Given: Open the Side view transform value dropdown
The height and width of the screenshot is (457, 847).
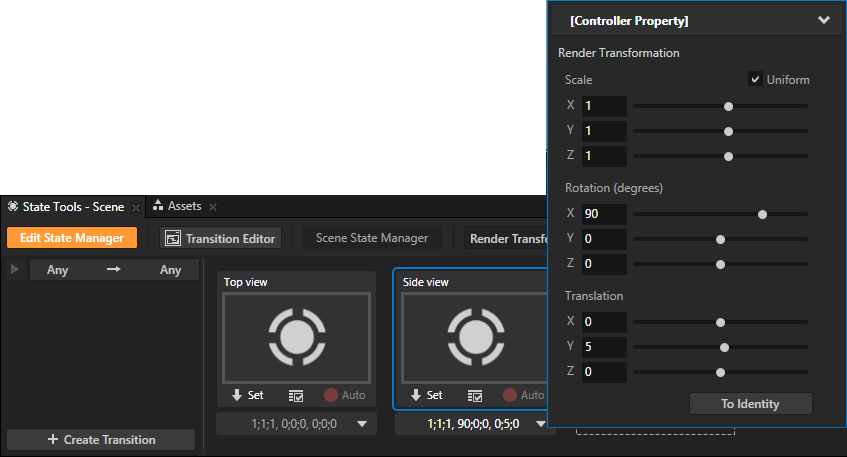Looking at the screenshot, I should [541, 425].
